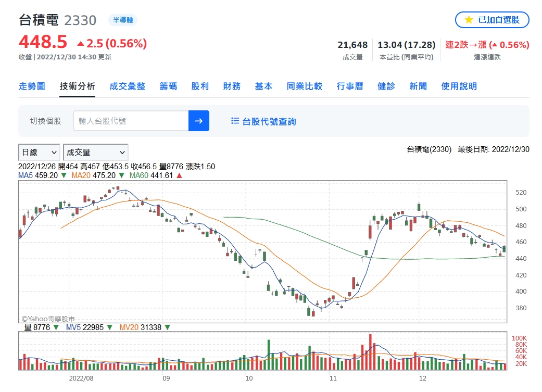Screen dimensions: 542x392
Task: Click the 連2跌→漲 streak text
Action: point(487,45)
